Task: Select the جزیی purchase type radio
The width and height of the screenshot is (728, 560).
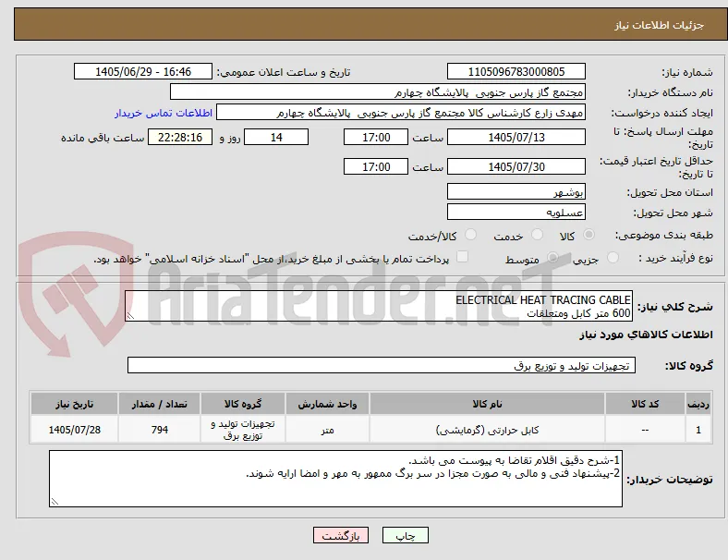Action: (613, 257)
